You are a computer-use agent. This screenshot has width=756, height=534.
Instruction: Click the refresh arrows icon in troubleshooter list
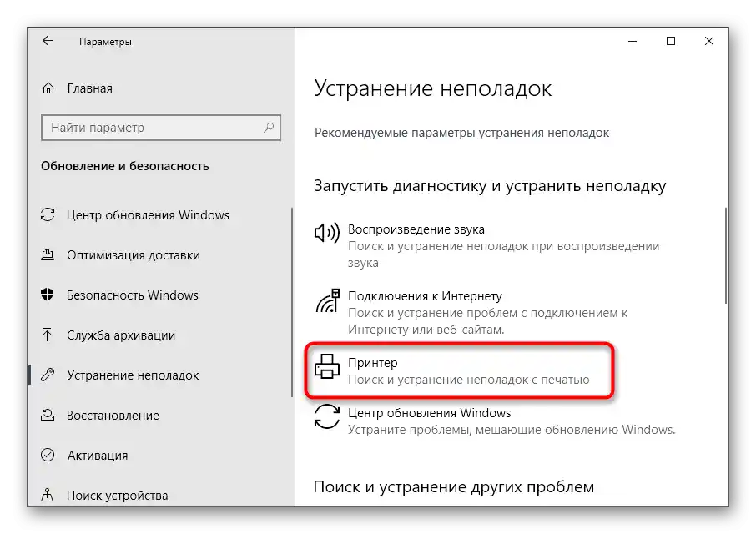(327, 416)
